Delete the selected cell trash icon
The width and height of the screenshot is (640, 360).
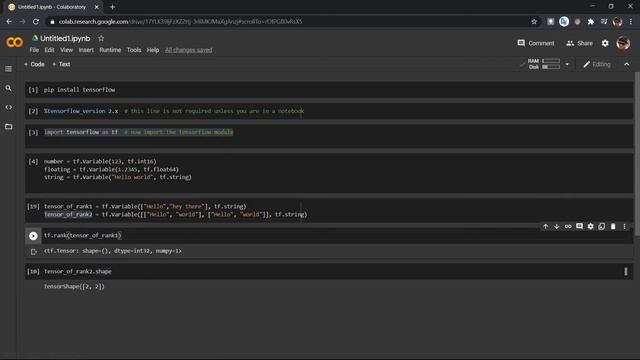point(613,226)
